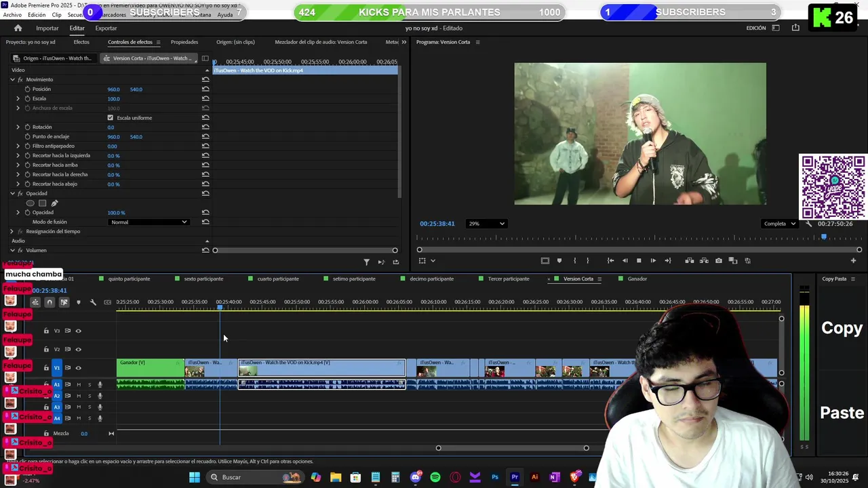Screen dimensions: 868x488
Task: Open quick export share icon
Action: [x=795, y=28]
